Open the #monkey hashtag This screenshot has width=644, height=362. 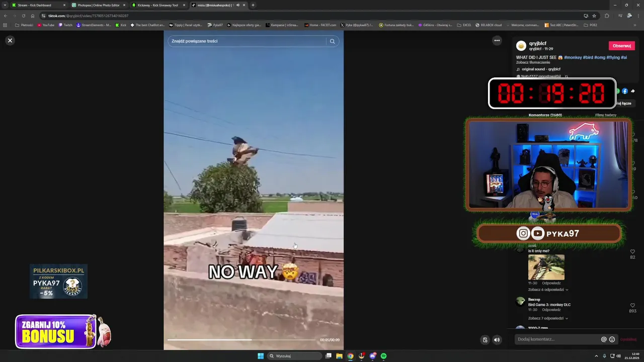(x=573, y=57)
